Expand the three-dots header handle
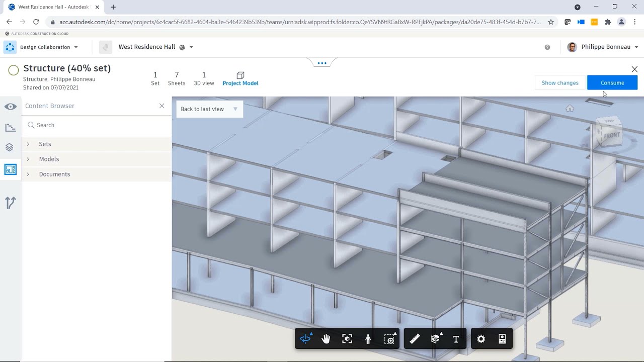 (322, 63)
